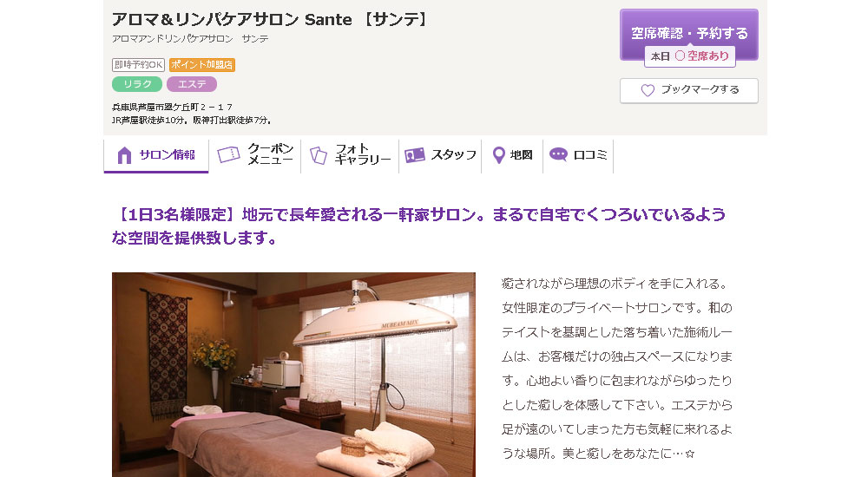Click the 本日 空席あり availability label
The width and height of the screenshot is (868, 477).
[x=690, y=56]
